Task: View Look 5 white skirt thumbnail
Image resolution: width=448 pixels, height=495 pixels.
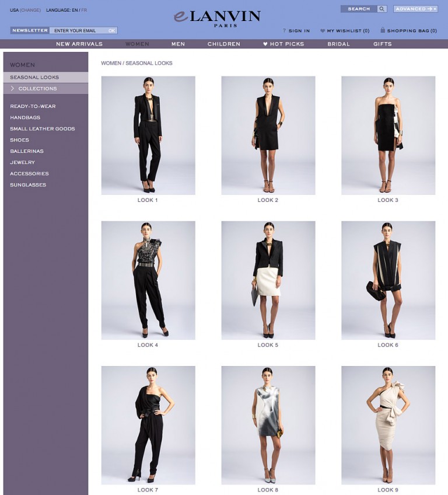Action: pos(268,280)
